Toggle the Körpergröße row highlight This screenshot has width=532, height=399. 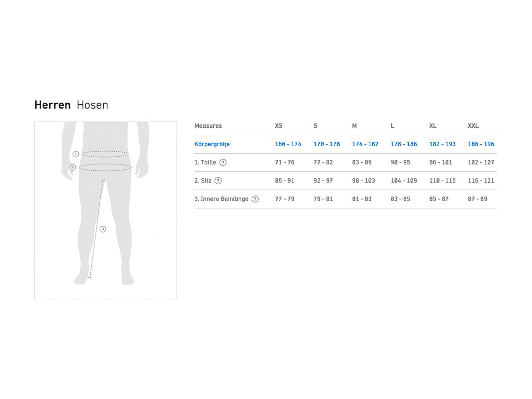point(212,144)
